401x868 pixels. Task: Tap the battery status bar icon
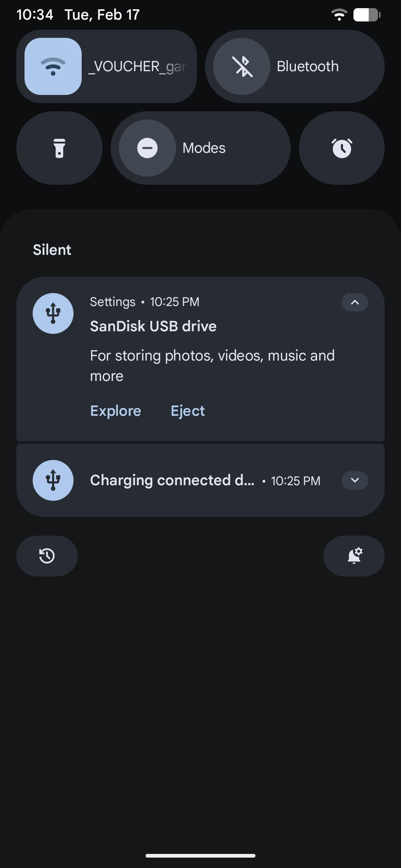click(367, 15)
